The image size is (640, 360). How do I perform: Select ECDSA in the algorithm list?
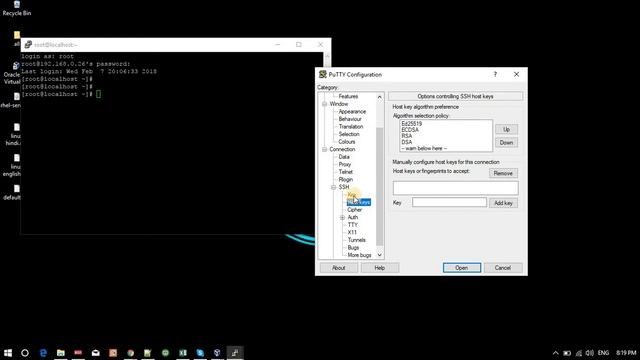pyautogui.click(x=410, y=130)
